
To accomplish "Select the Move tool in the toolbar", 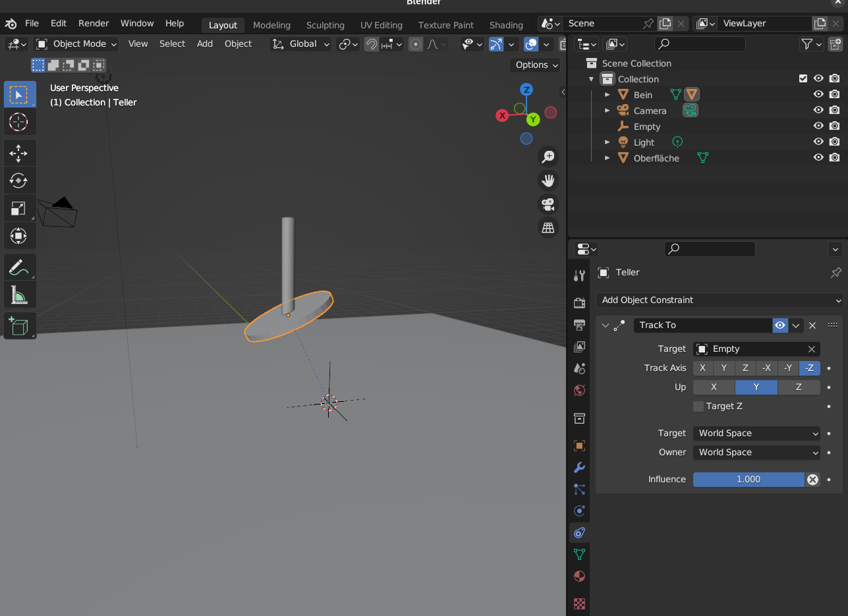I will [18, 154].
